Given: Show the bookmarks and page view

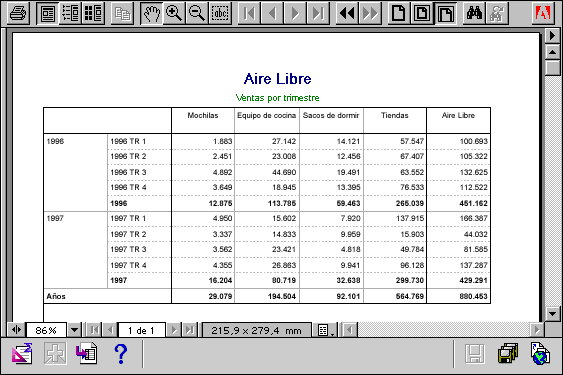Looking at the screenshot, I should click(70, 14).
